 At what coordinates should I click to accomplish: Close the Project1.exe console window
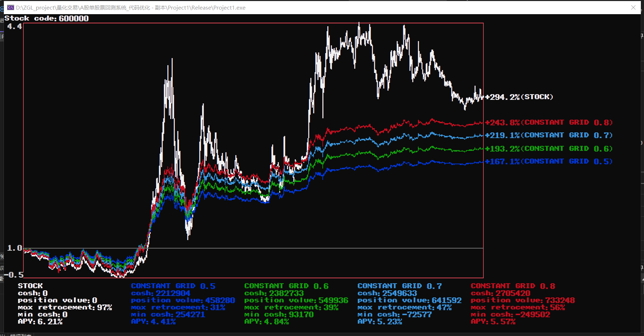[633, 7]
